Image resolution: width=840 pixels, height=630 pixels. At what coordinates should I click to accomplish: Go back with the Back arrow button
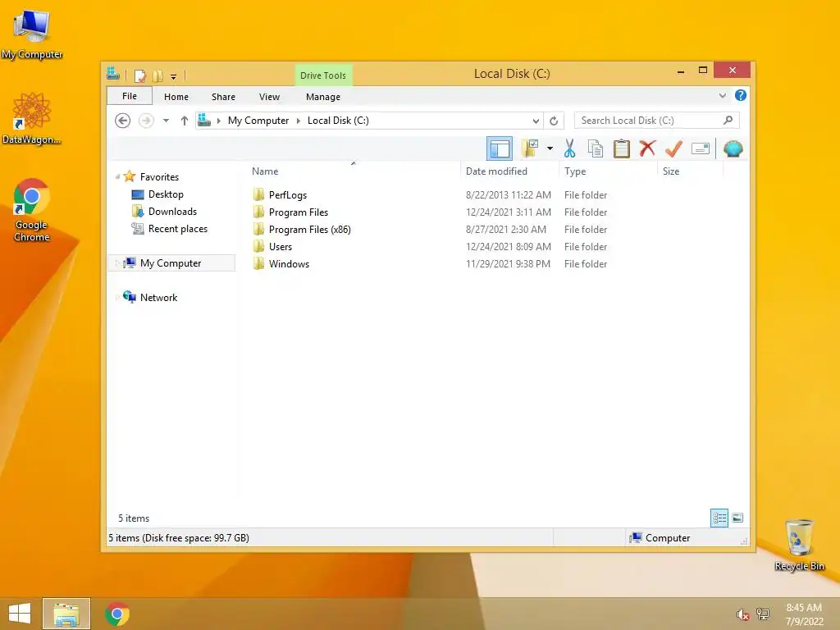(x=123, y=121)
